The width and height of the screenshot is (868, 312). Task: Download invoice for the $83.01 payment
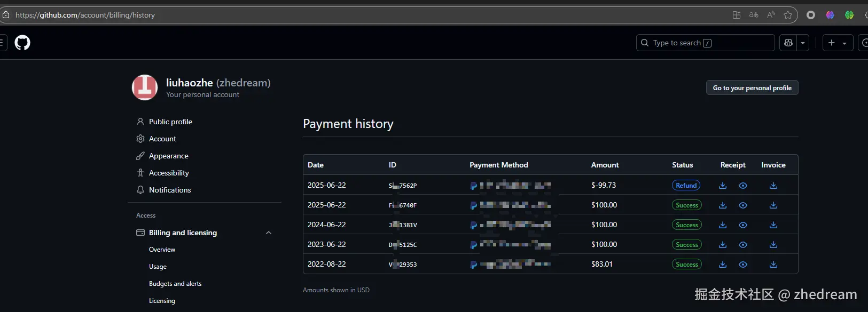coord(773,265)
